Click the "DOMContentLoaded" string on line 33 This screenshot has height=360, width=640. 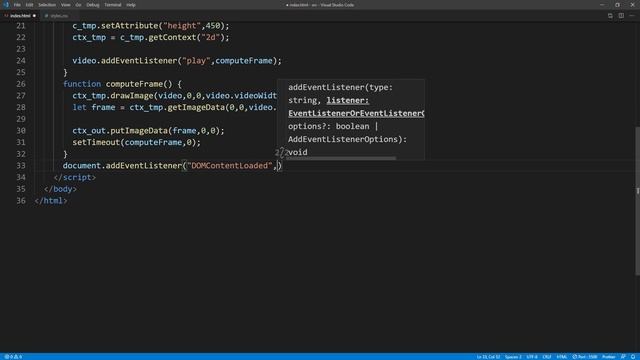(229, 166)
